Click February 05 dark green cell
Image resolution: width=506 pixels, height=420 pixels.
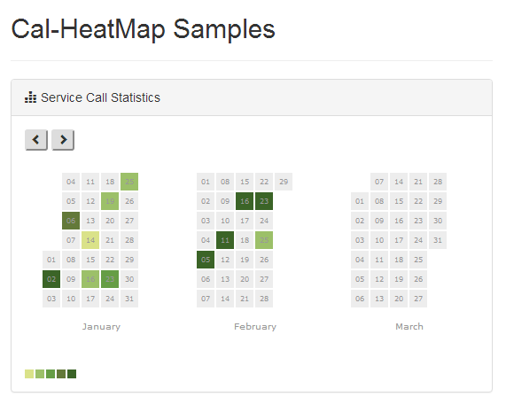tap(206, 260)
